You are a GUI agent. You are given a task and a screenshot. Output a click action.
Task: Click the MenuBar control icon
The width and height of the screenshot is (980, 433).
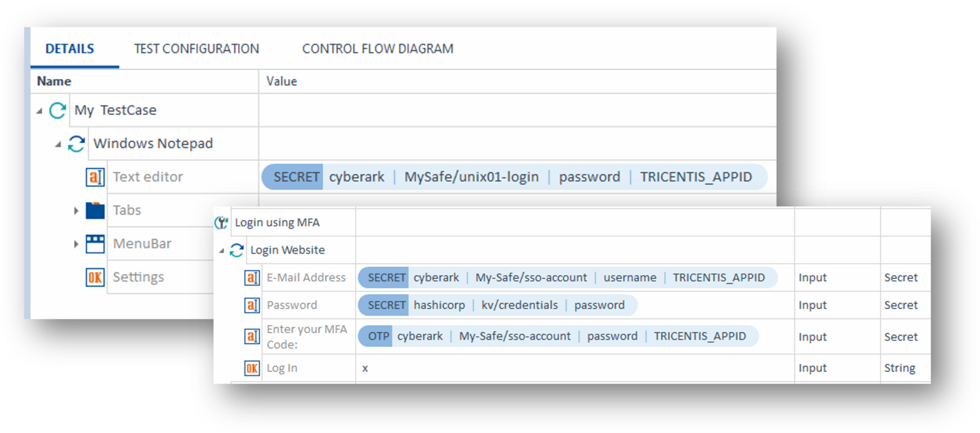pos(94,243)
